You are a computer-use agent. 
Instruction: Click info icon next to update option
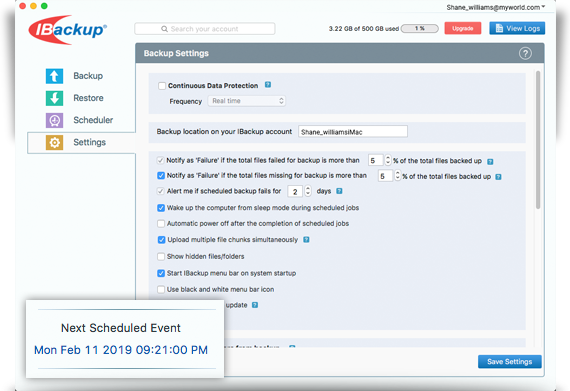click(x=255, y=305)
